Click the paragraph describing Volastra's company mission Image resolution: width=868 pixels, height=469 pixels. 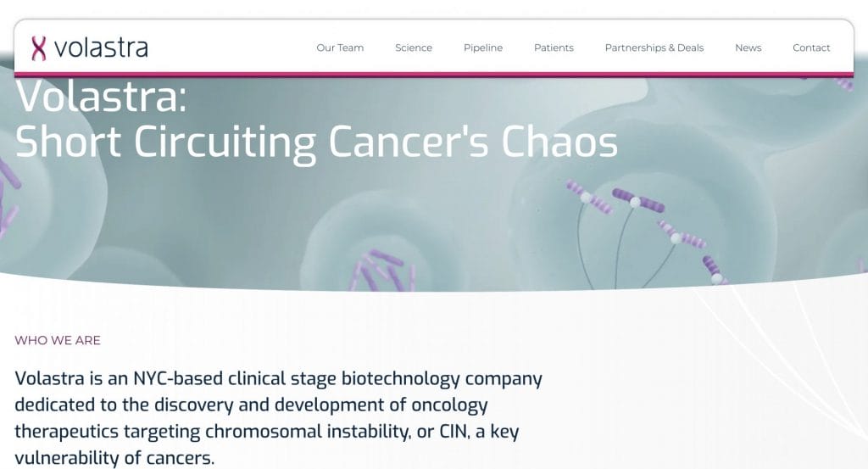pos(278,418)
